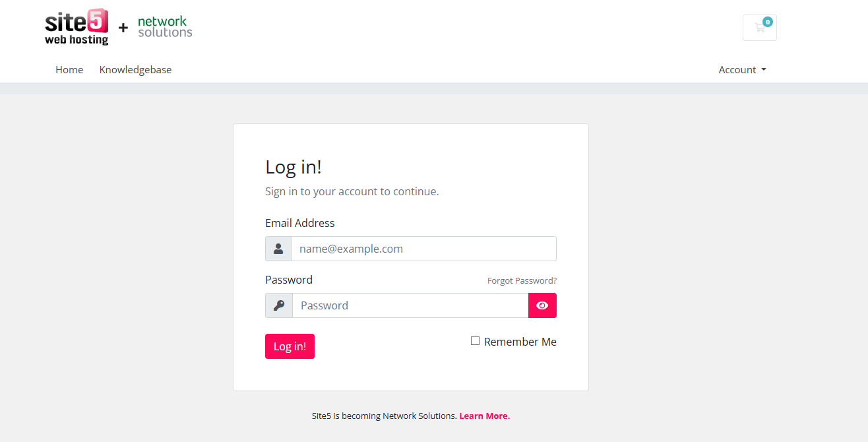Click the user silhouette icon beside email
Image resolution: width=868 pixels, height=442 pixels.
pos(278,249)
